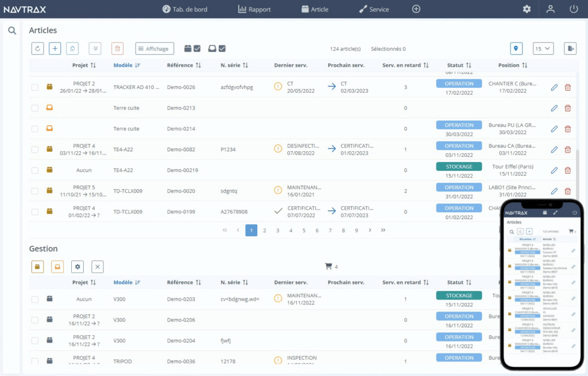Click the refresh articles icon
The height and width of the screenshot is (376, 588).
37,48
